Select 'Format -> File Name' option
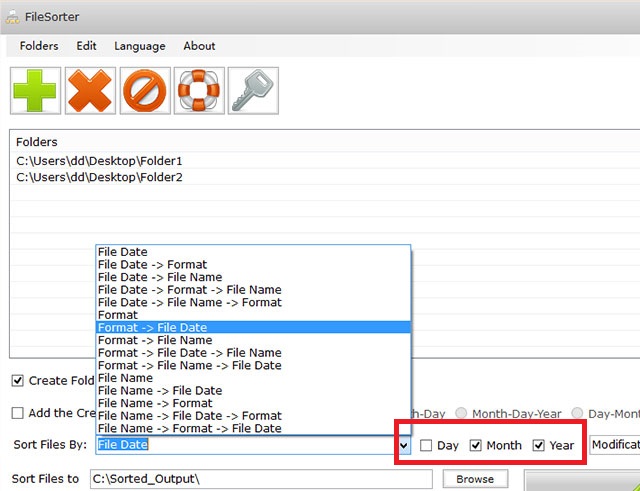The width and height of the screenshot is (640, 491). (x=253, y=340)
